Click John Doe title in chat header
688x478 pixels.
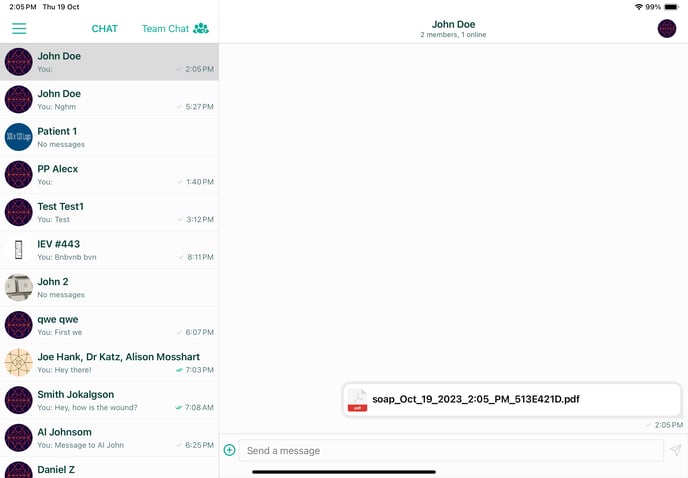[x=453, y=25]
